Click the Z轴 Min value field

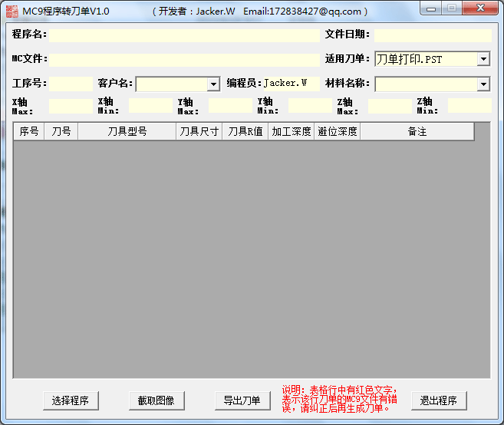[469, 106]
